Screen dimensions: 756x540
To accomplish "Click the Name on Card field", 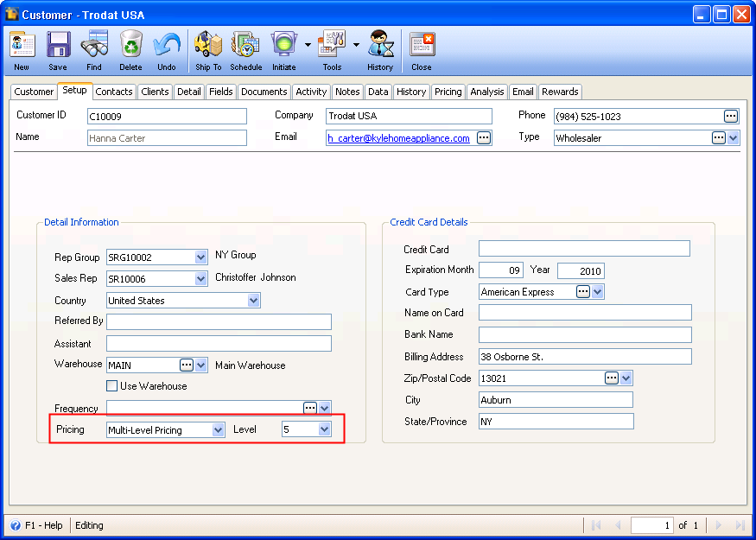I will 585,312.
